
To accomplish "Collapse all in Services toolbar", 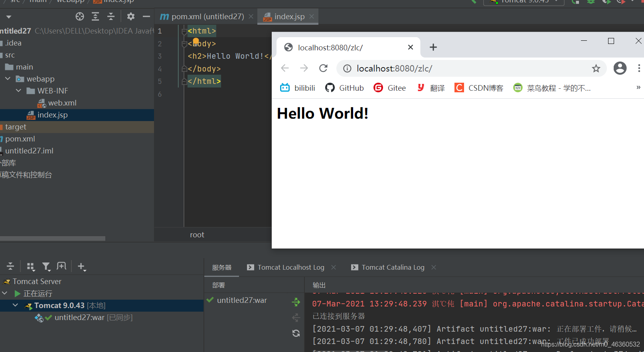I will (x=10, y=266).
